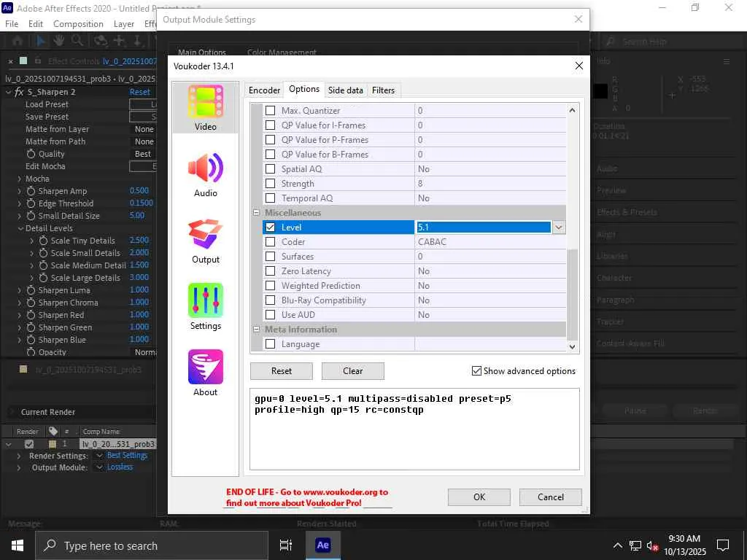Open the About section in Voukoder
This screenshot has width=747, height=560.
[205, 373]
